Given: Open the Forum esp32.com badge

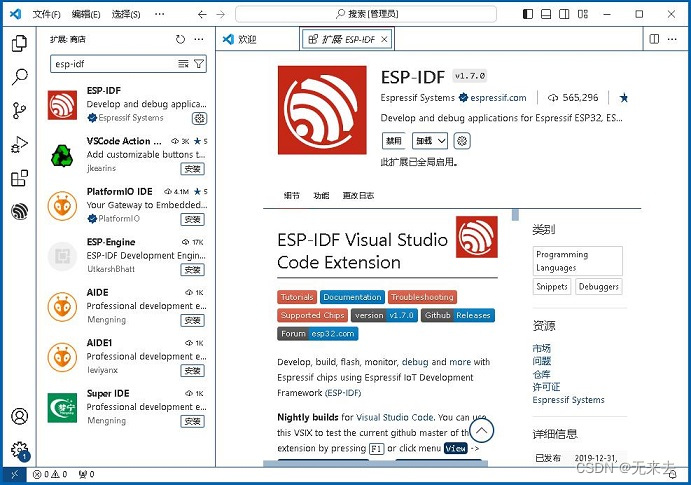Looking at the screenshot, I should click(318, 334).
